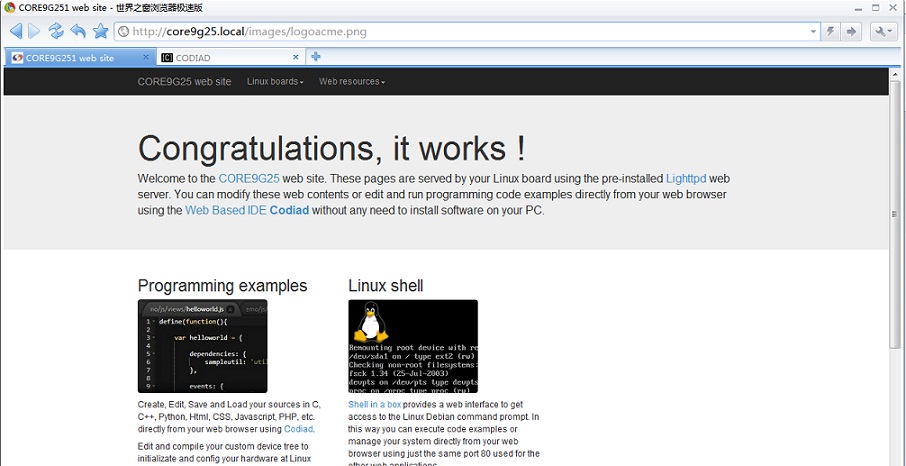Open the Lighttpd link
This screenshot has height=466, width=906.
pos(686,179)
